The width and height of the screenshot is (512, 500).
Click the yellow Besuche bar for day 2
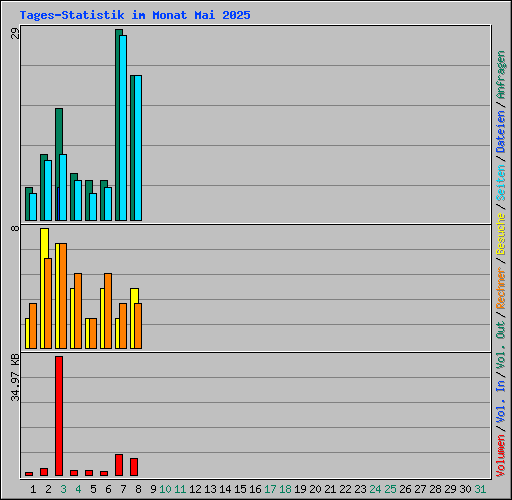click(43, 288)
